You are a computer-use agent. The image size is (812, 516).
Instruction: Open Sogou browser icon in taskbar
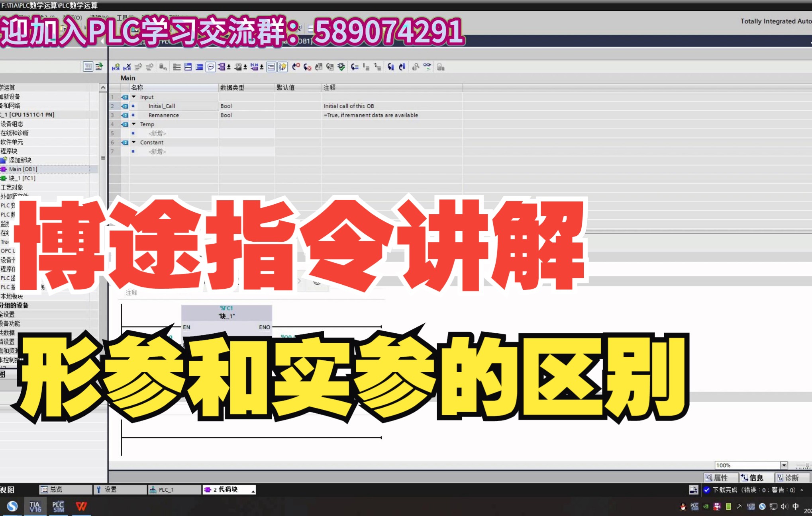(12, 506)
